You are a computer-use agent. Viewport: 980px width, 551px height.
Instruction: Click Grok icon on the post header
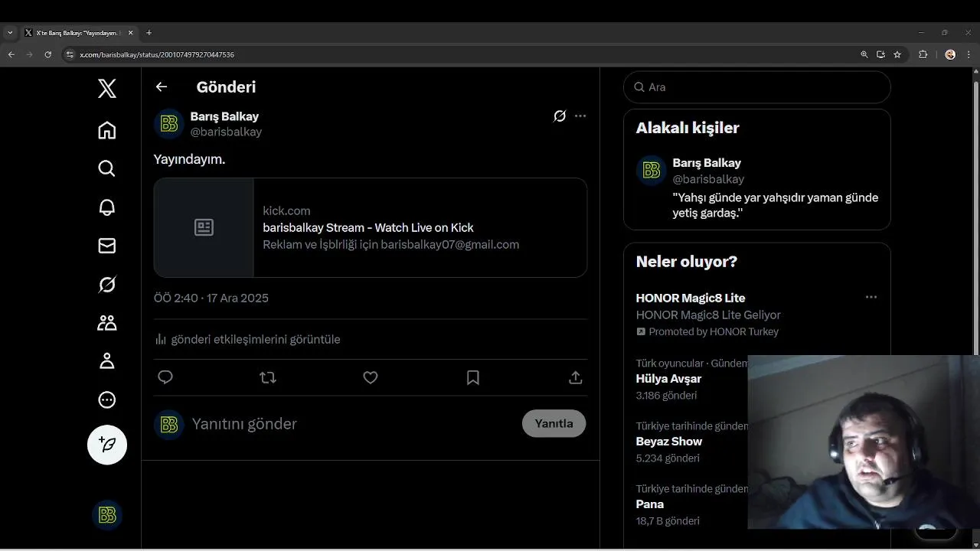point(560,116)
